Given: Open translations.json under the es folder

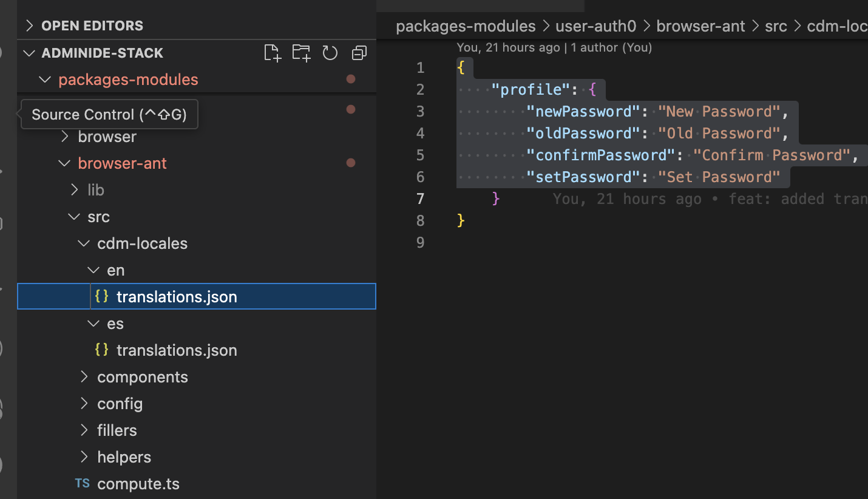Looking at the screenshot, I should pyautogui.click(x=197, y=350).
